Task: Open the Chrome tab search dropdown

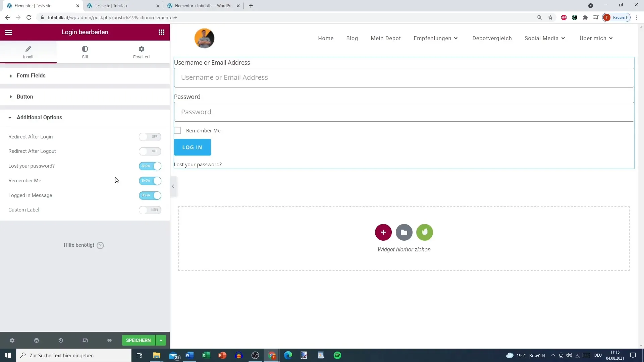Action: [591, 6]
